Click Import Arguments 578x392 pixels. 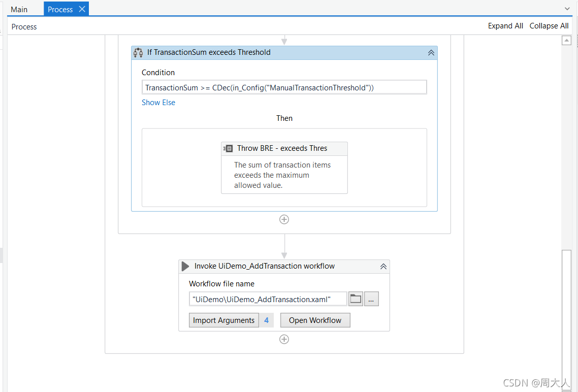pyautogui.click(x=223, y=320)
